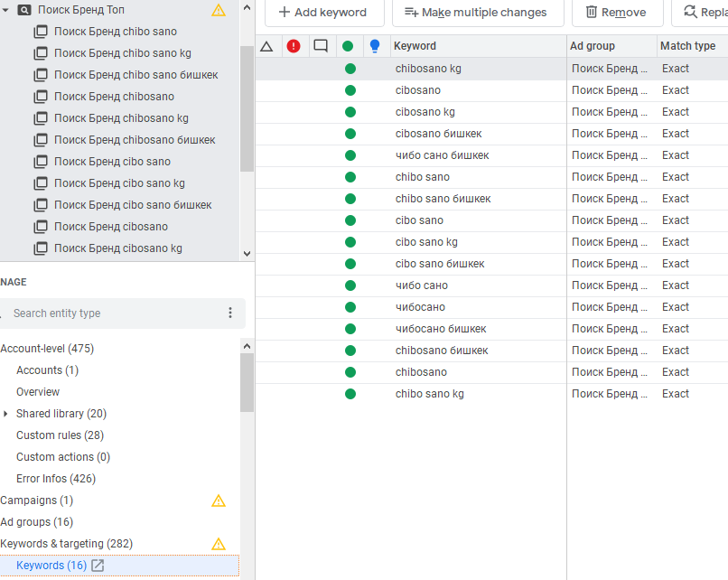
Task: Open the Overview entity
Action: click(38, 392)
